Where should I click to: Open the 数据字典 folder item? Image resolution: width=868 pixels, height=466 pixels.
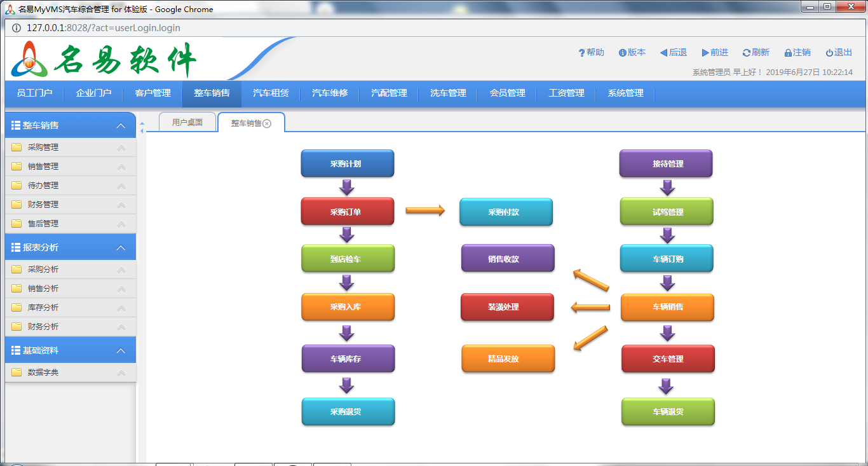click(43, 373)
